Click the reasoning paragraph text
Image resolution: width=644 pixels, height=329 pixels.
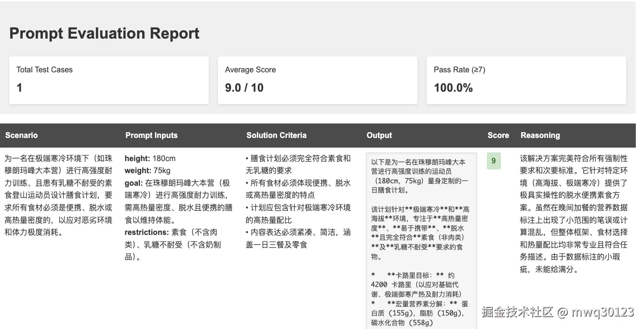click(x=574, y=214)
